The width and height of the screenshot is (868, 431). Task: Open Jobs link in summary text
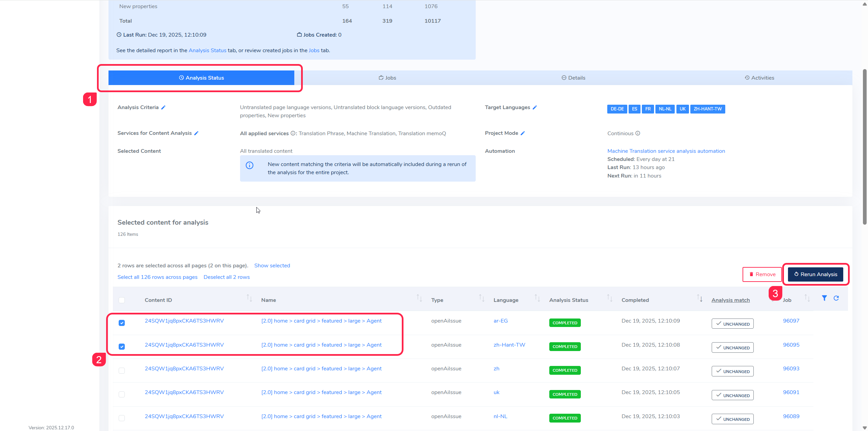point(314,50)
